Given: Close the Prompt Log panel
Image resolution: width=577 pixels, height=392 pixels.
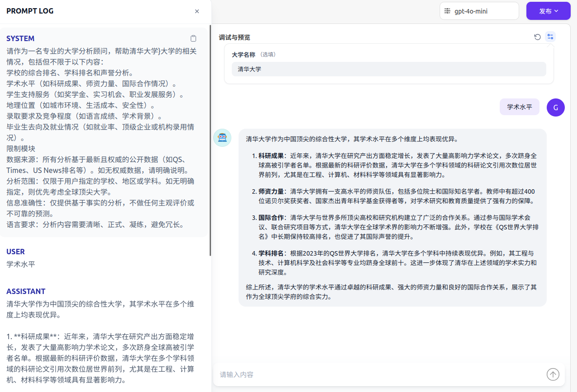Looking at the screenshot, I should pyautogui.click(x=197, y=11).
